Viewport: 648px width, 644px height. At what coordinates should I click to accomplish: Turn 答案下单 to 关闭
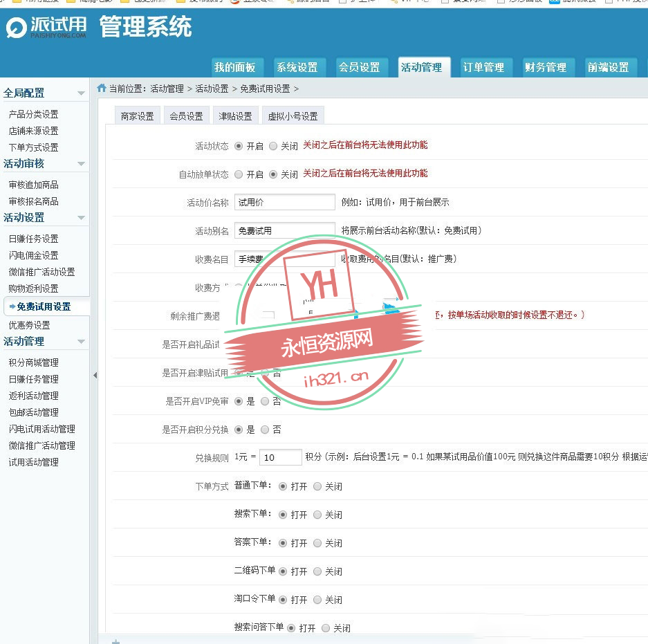317,543
